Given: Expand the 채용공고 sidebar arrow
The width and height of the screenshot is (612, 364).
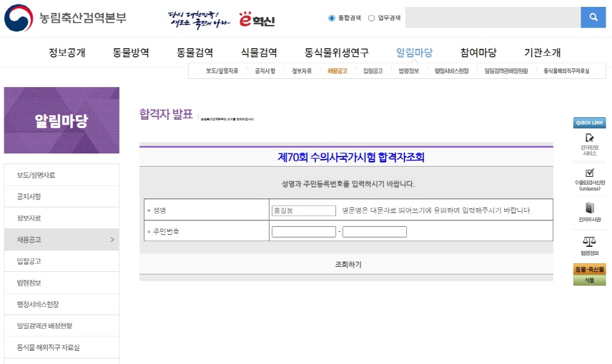Looking at the screenshot, I should (x=112, y=239).
